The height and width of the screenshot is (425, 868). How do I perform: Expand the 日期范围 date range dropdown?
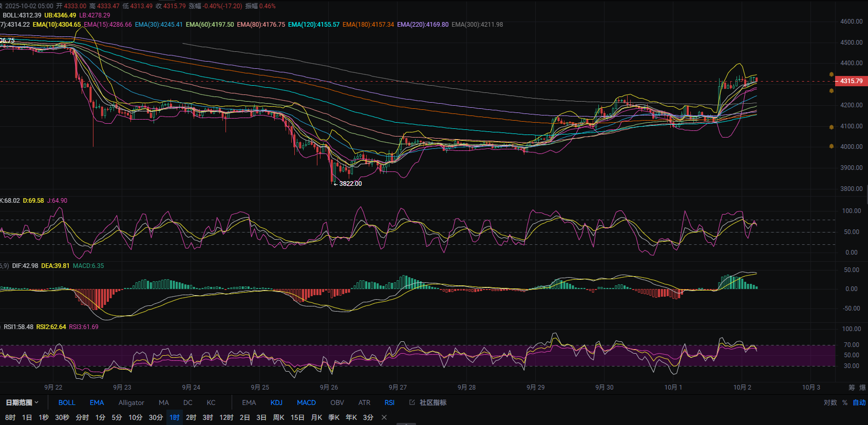point(22,402)
